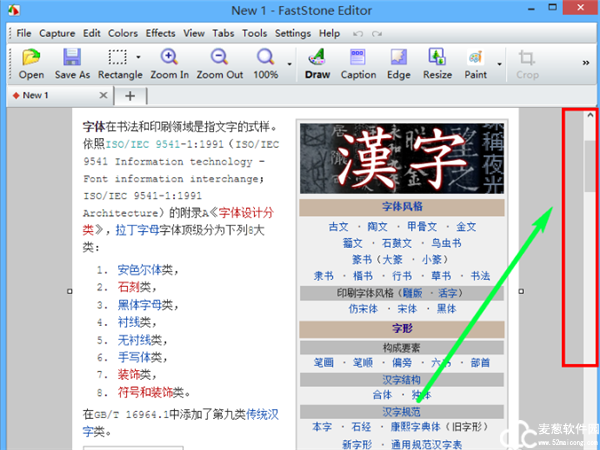Screen dimensions: 600x450
Task: Open the Capture menu
Action: pyautogui.click(x=56, y=33)
